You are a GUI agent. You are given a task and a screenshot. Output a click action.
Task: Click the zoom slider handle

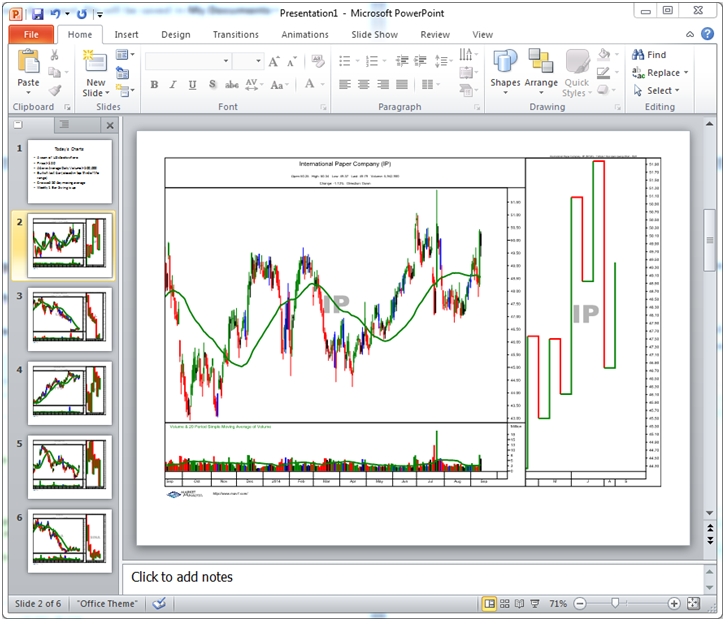click(615, 603)
